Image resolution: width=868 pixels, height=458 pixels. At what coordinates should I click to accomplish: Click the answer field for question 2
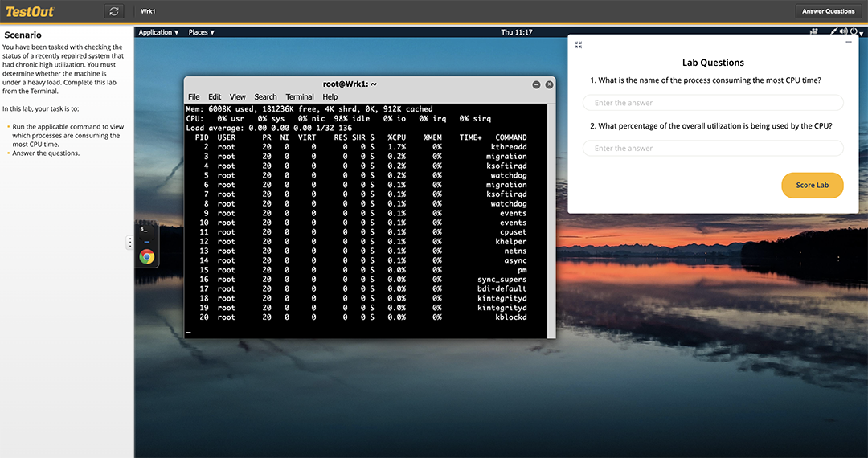pos(713,149)
